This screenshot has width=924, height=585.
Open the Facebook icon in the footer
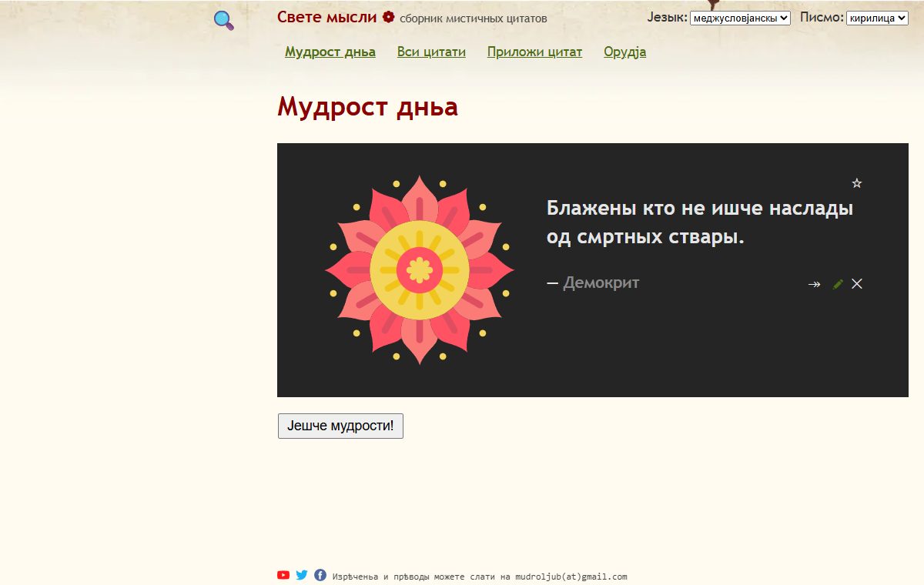tap(320, 575)
